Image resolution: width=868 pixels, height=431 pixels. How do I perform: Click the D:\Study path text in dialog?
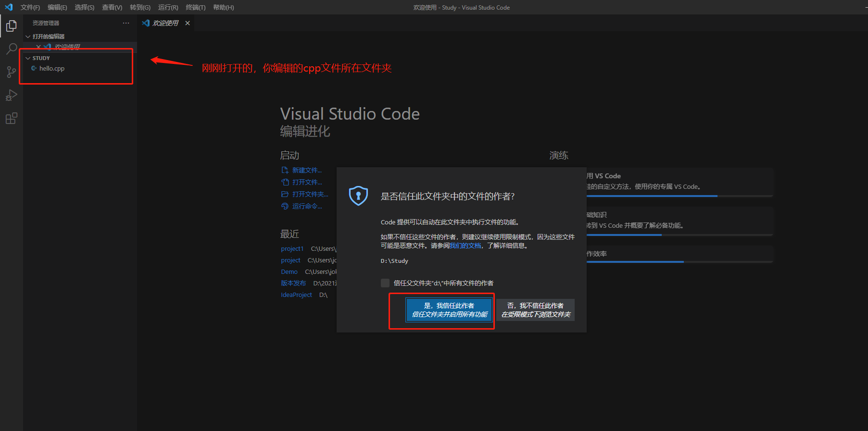click(394, 261)
